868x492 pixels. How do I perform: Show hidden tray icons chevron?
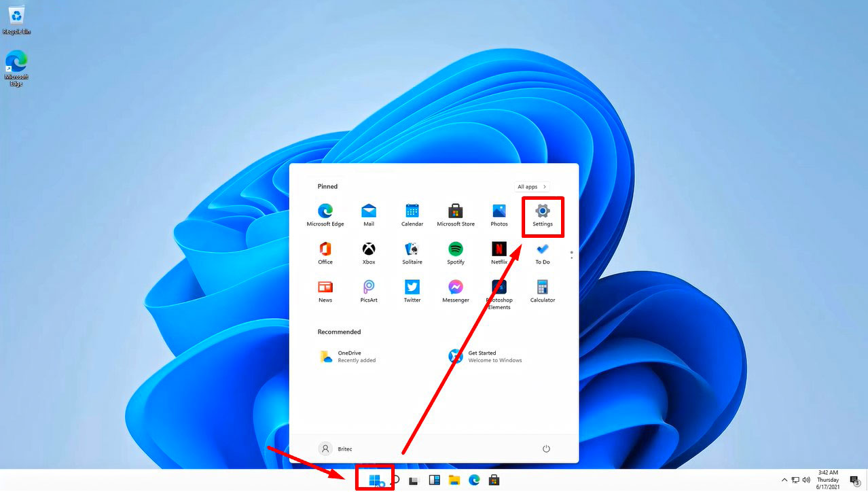tap(785, 480)
